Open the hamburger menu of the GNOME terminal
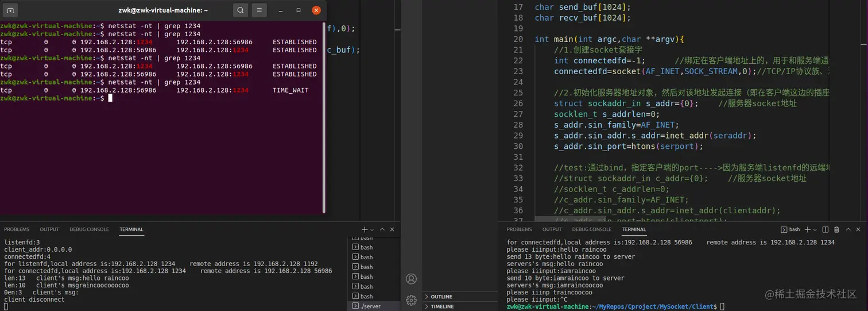This screenshot has height=311, width=868. pos(259,10)
